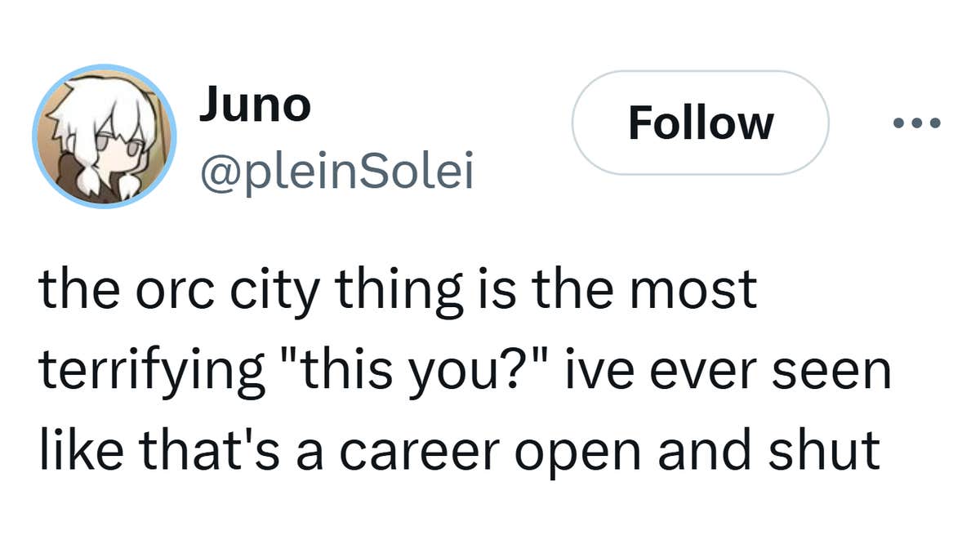This screenshot has width=980, height=540.
Task: Click the @pleinSolei handle link
Action: pyautogui.click(x=338, y=172)
